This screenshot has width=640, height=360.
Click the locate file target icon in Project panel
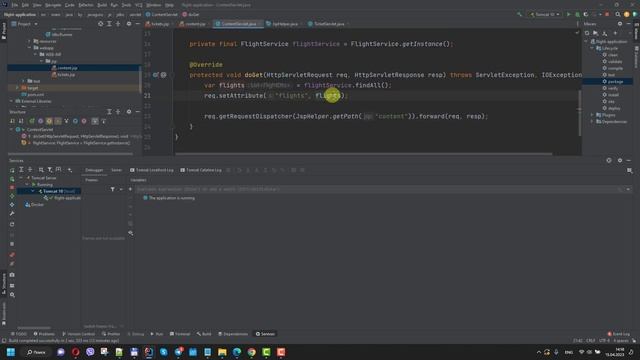point(100,24)
